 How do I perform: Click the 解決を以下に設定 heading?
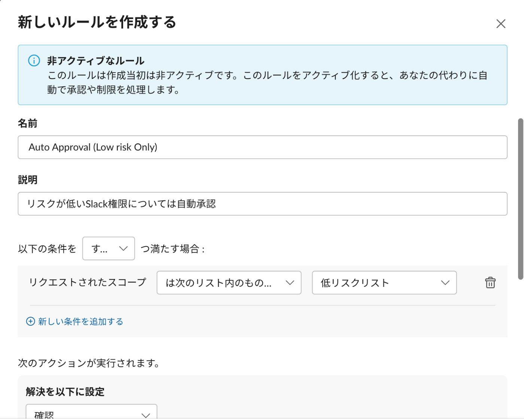[x=65, y=392]
